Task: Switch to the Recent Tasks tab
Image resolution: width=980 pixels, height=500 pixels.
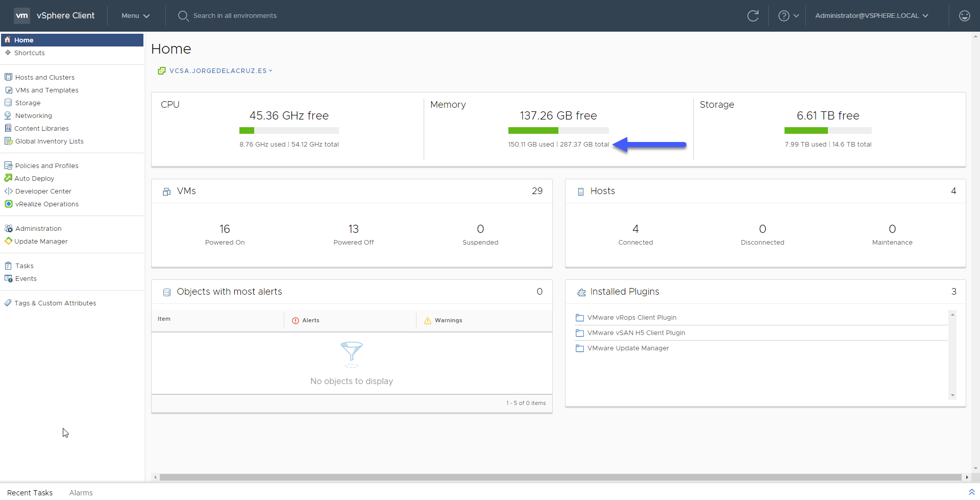Action: click(30, 493)
